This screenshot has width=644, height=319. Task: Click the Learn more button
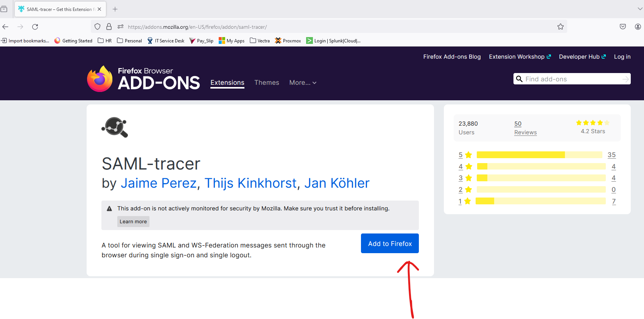coord(133,222)
